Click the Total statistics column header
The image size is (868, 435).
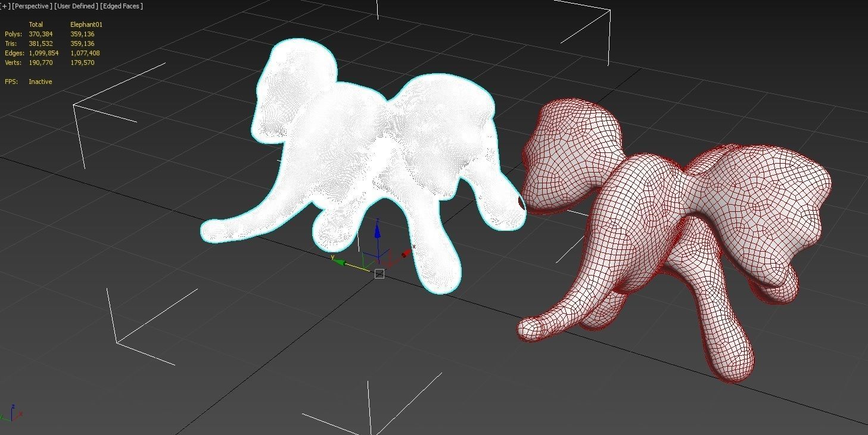[x=36, y=24]
